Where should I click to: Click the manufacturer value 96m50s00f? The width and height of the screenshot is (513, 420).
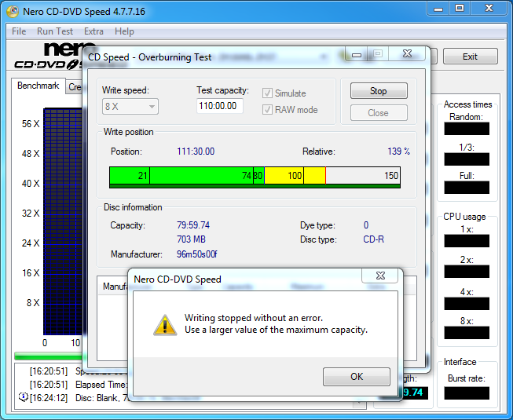click(x=196, y=254)
